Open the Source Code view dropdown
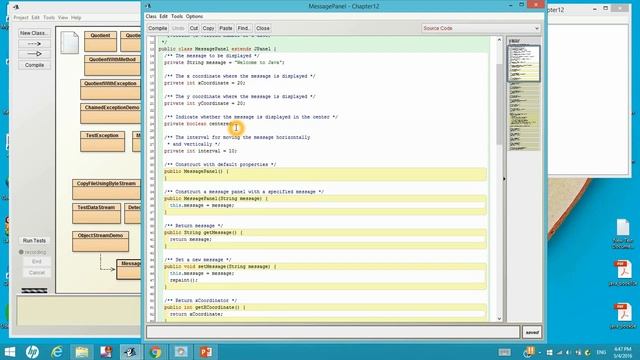 tap(481, 28)
